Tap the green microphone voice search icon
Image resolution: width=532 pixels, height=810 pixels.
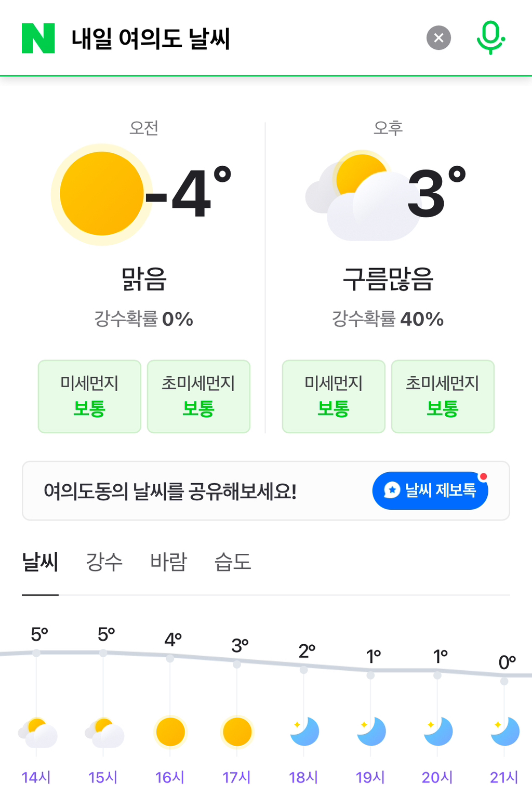(x=490, y=37)
